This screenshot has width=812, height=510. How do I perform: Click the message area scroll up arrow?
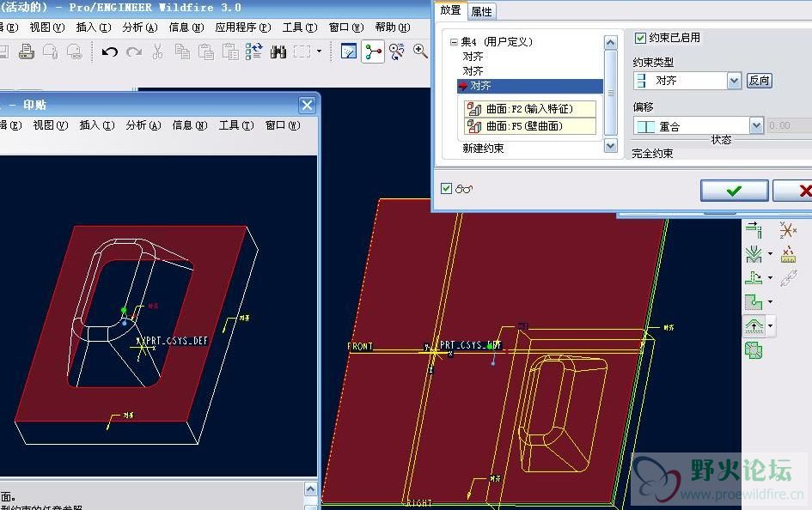click(x=310, y=489)
